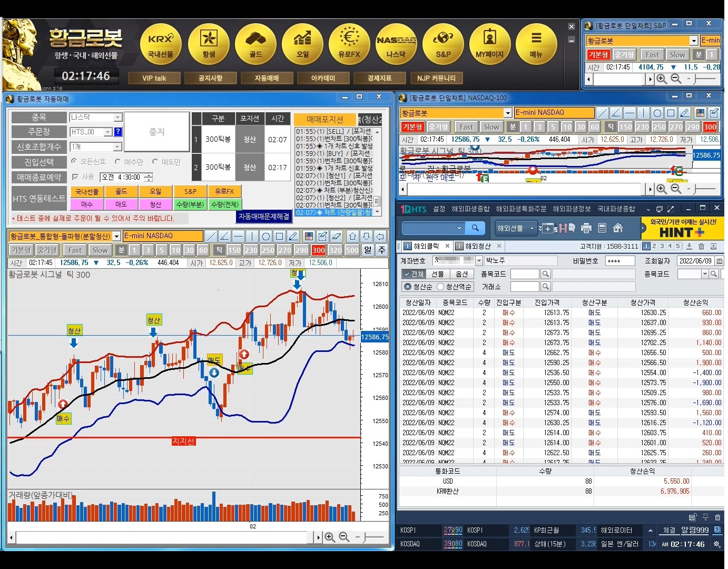Viewport: 728px width, 569px height.
Task: Click VIP talk button
Action: point(154,78)
